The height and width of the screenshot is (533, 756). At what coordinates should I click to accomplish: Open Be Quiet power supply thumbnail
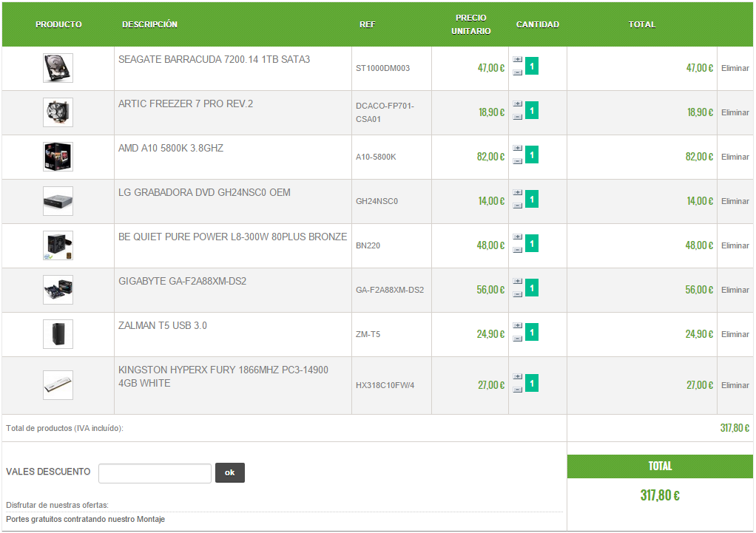click(58, 245)
